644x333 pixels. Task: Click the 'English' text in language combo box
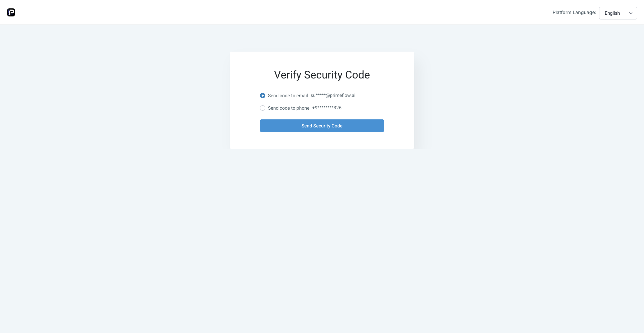[612, 13]
